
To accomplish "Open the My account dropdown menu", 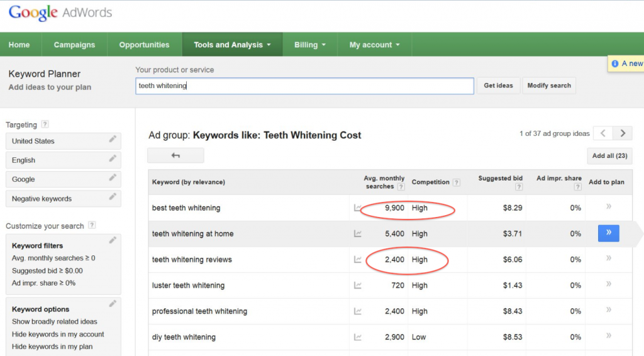I will [374, 45].
